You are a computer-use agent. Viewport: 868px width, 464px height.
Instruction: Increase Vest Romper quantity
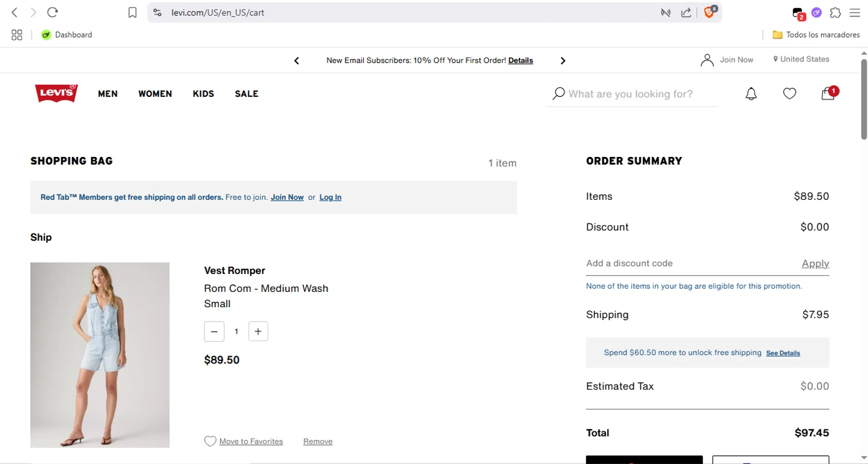258,331
